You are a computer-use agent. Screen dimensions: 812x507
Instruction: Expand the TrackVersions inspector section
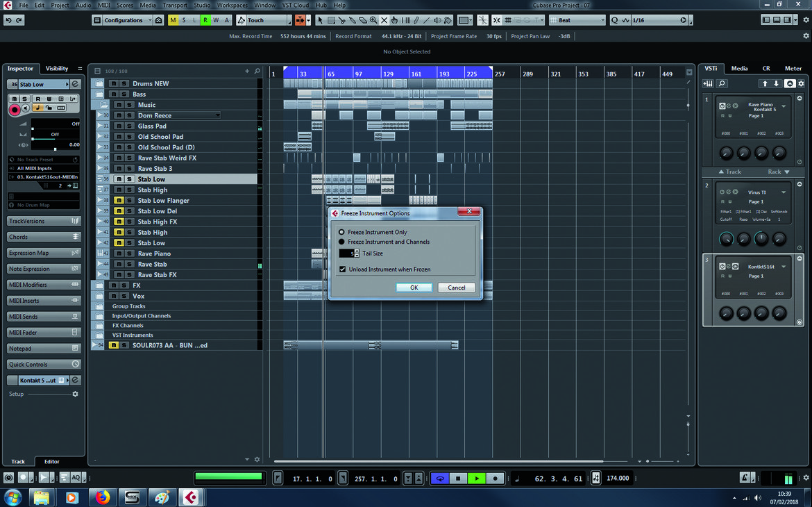pos(44,222)
